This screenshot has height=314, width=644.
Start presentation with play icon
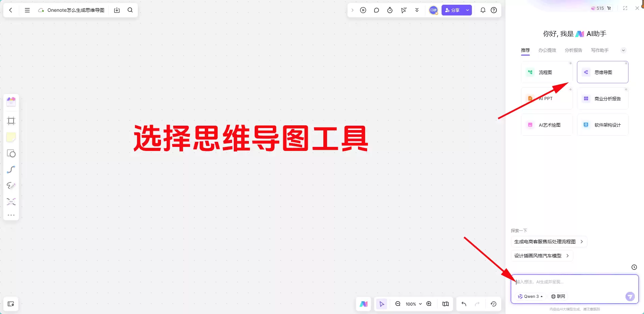point(363,10)
